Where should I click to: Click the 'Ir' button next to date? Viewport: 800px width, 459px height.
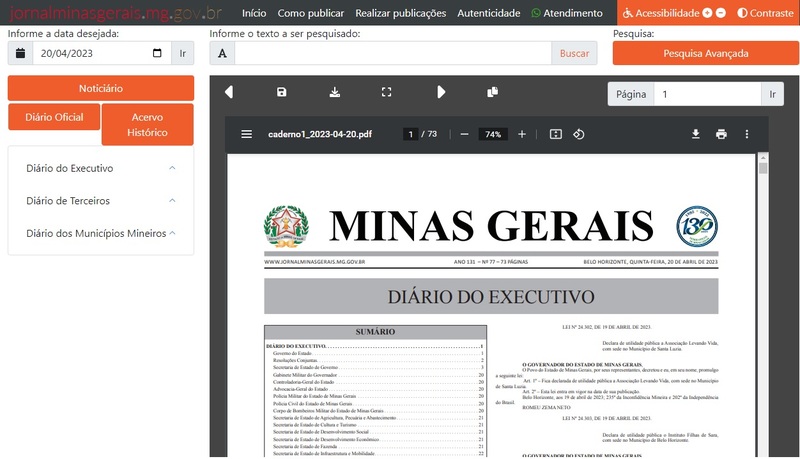(183, 53)
